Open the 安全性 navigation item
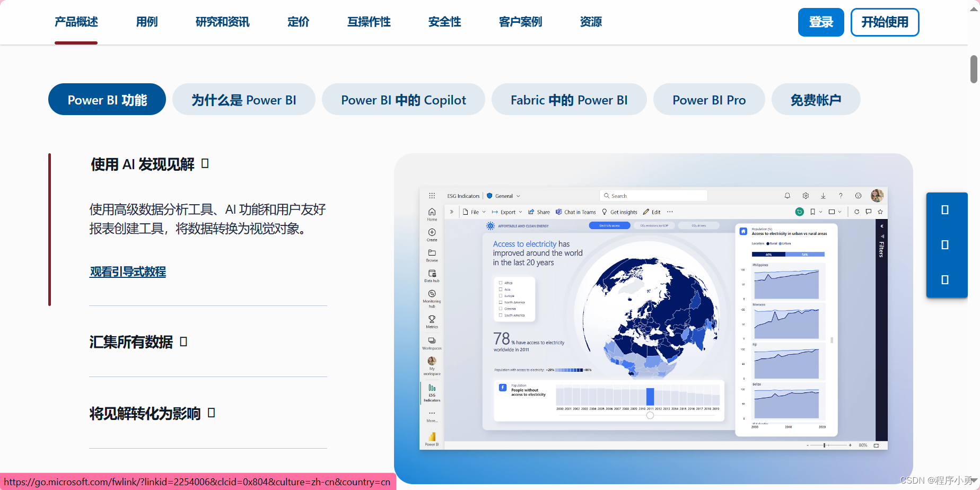The width and height of the screenshot is (980, 490). click(x=444, y=22)
